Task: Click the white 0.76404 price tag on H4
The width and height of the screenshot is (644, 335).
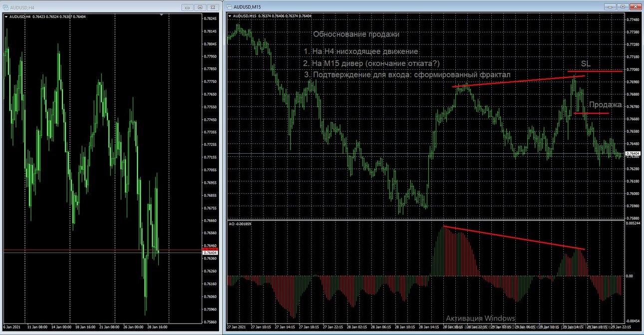Action: [x=211, y=253]
